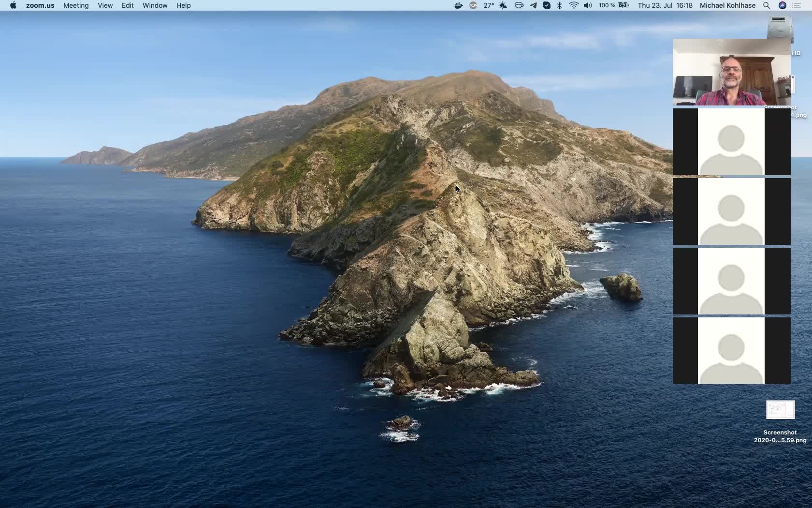Click the grey circular menu bar icon
812x508 pixels.
pos(473,5)
